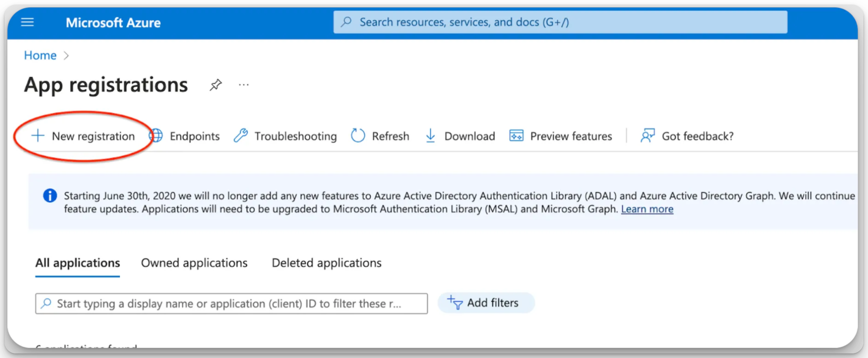868x358 pixels.
Task: Open the ellipsis more options menu
Action: (244, 85)
